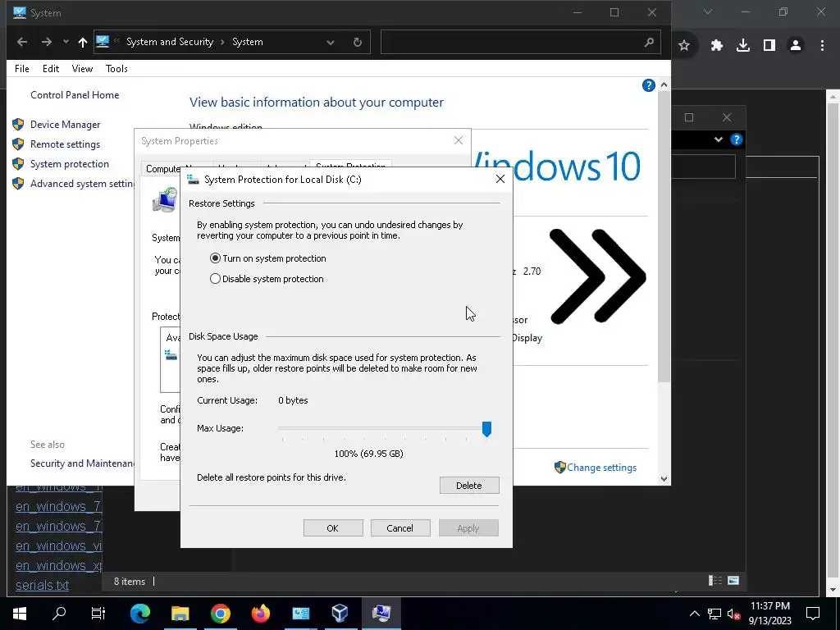
Task: Expand ribbon chevron in background Explorer window
Action: click(x=719, y=139)
